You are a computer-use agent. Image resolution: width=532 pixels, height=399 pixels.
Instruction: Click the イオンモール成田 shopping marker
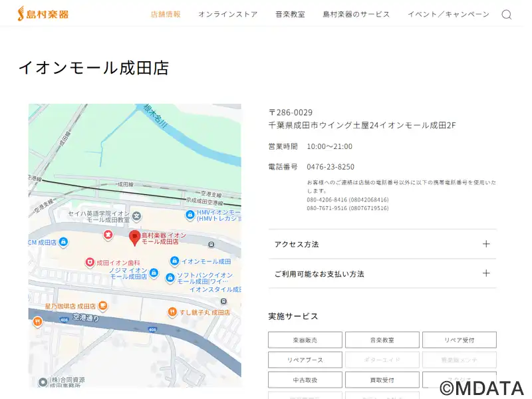(x=174, y=261)
